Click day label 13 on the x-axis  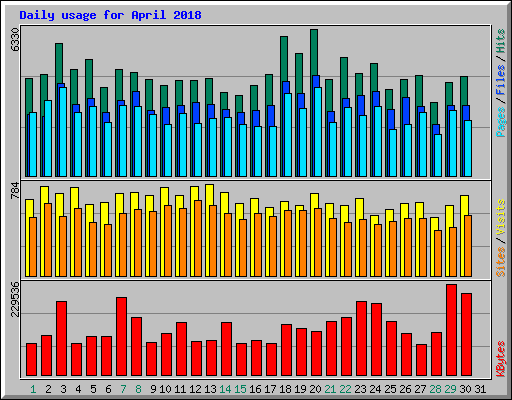click(x=210, y=389)
